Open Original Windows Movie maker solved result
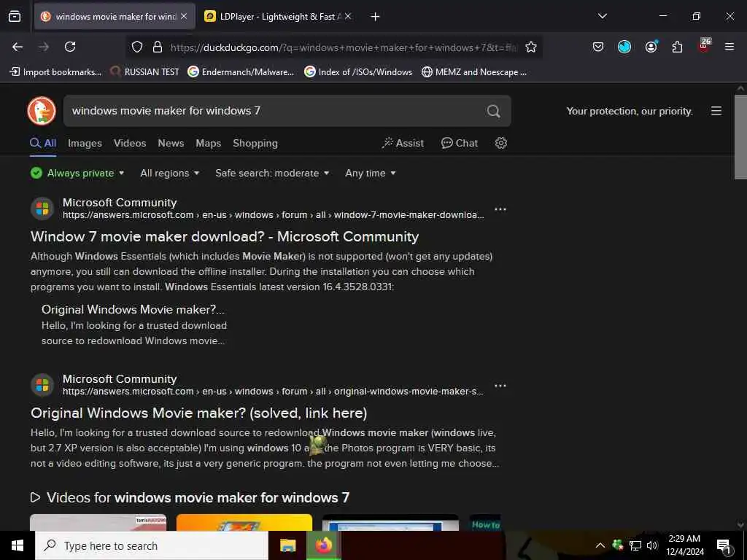747x560 pixels. pos(198,413)
